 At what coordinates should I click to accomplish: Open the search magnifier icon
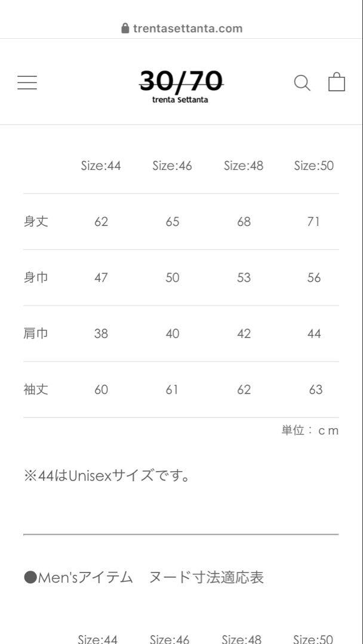point(302,82)
